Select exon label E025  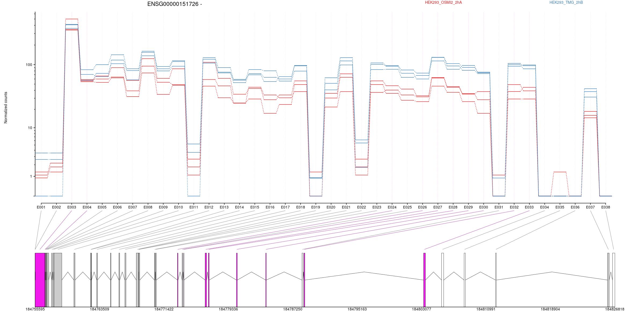click(x=407, y=207)
